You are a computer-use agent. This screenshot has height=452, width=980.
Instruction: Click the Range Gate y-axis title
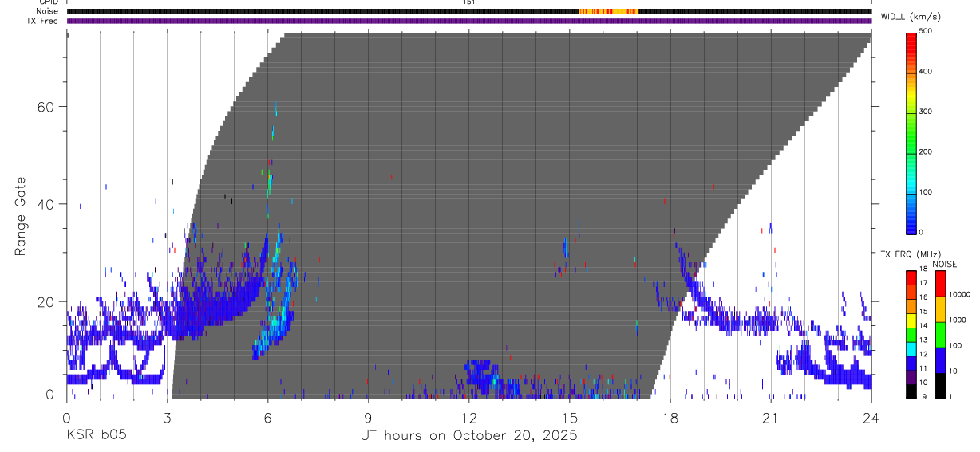pos(21,216)
